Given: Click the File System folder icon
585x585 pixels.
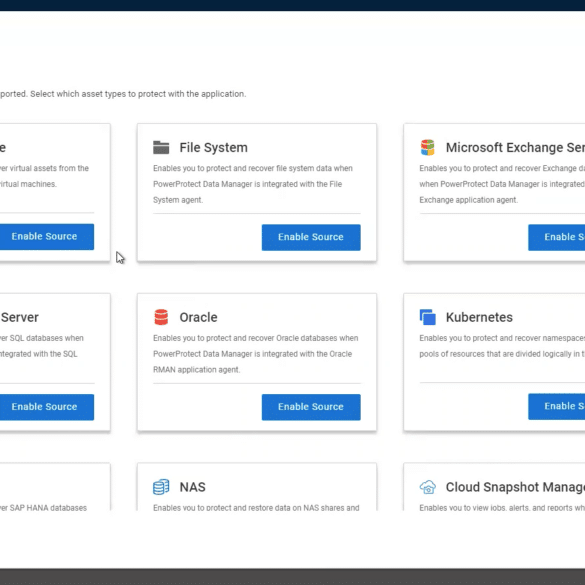Looking at the screenshot, I should click(x=161, y=147).
